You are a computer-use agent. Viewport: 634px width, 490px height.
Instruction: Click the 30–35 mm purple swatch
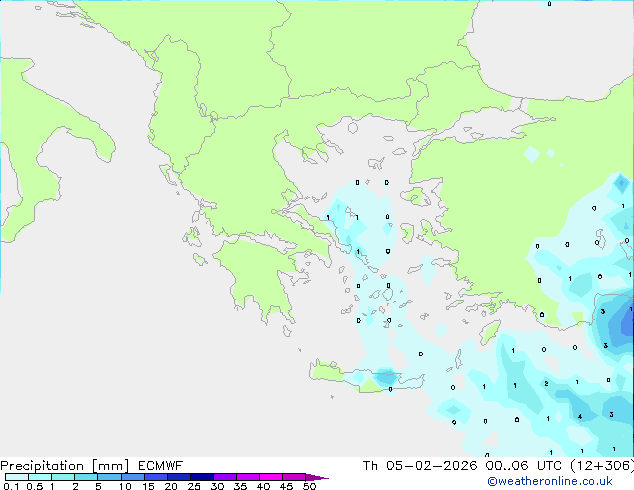point(224,477)
